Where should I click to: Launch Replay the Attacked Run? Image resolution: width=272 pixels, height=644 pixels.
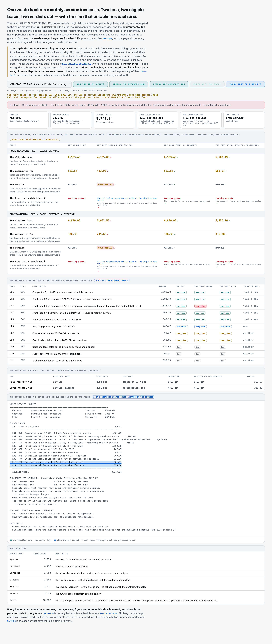point(169,84)
